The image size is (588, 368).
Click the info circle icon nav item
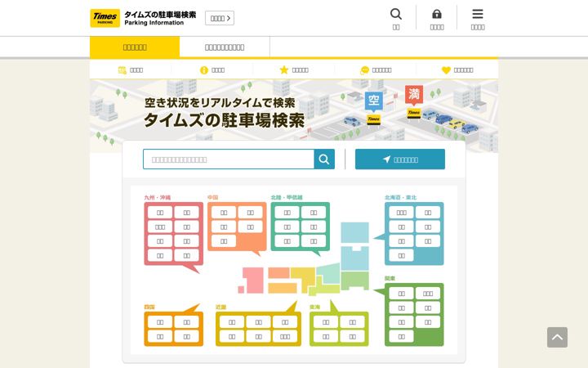[212, 70]
